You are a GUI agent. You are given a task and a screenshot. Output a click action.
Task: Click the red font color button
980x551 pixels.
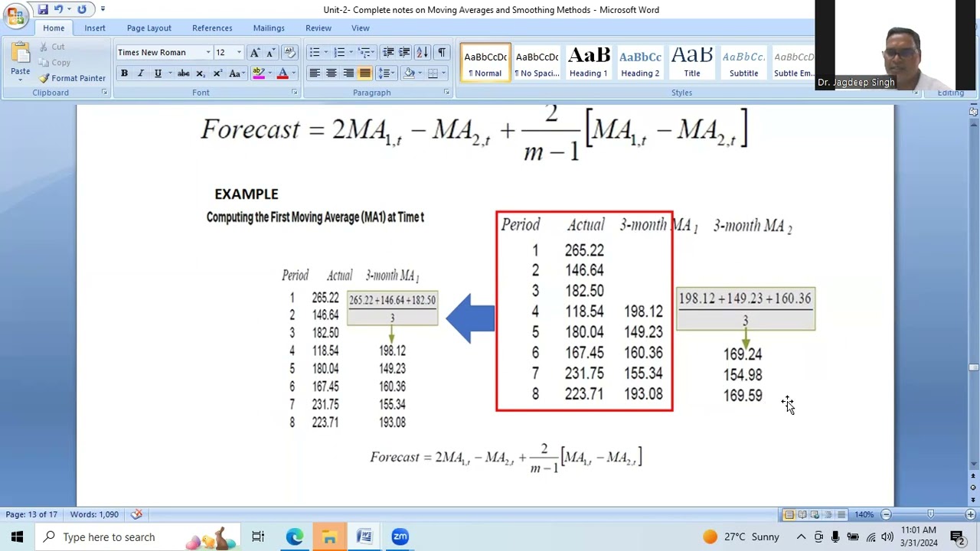(283, 73)
